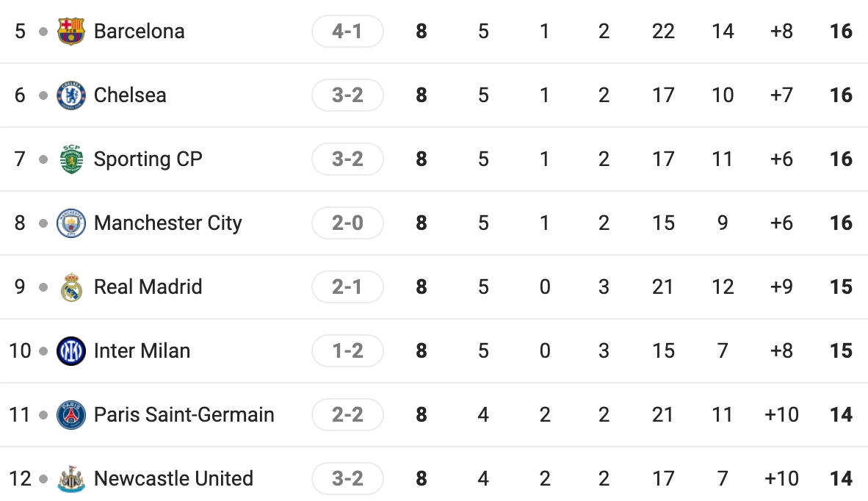Open the Sporting CP team link
868x501 pixels.
148,159
